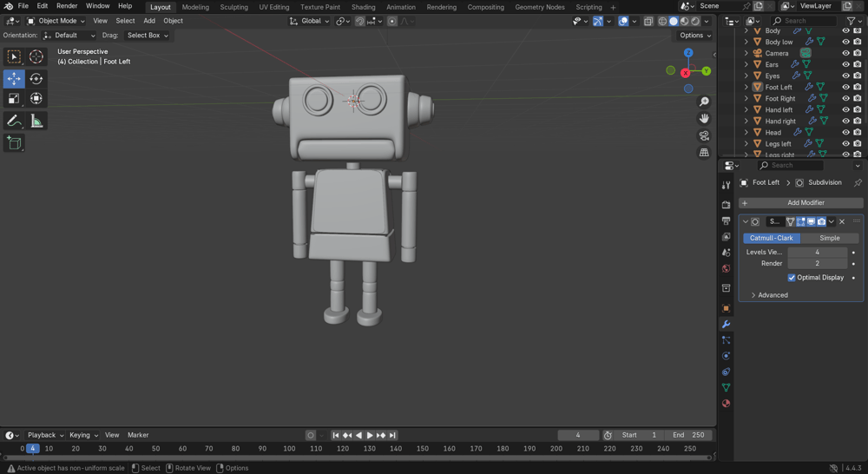Open viewport Options dropdown

(x=694, y=36)
